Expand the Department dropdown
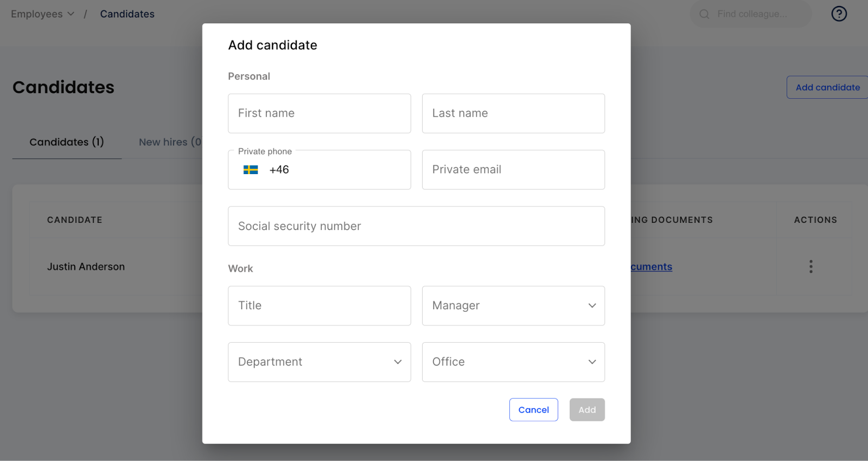Image resolution: width=868 pixels, height=461 pixels. tap(319, 362)
